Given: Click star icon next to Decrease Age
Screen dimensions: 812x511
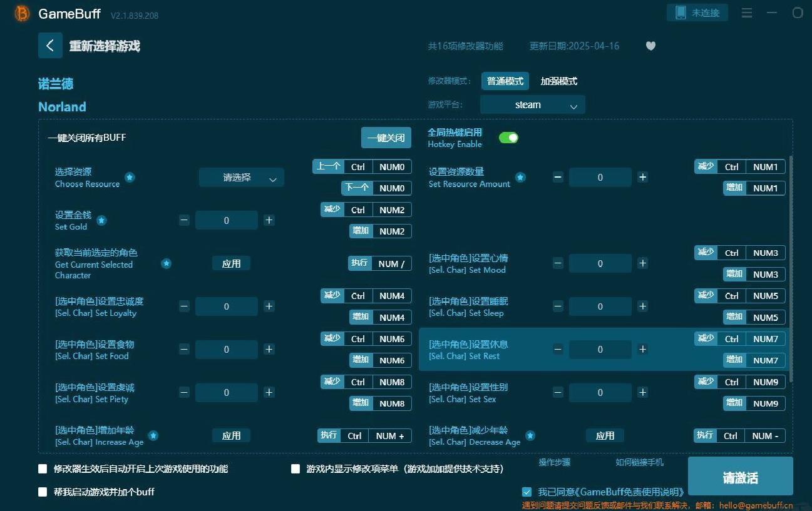Looking at the screenshot, I should (x=530, y=435).
